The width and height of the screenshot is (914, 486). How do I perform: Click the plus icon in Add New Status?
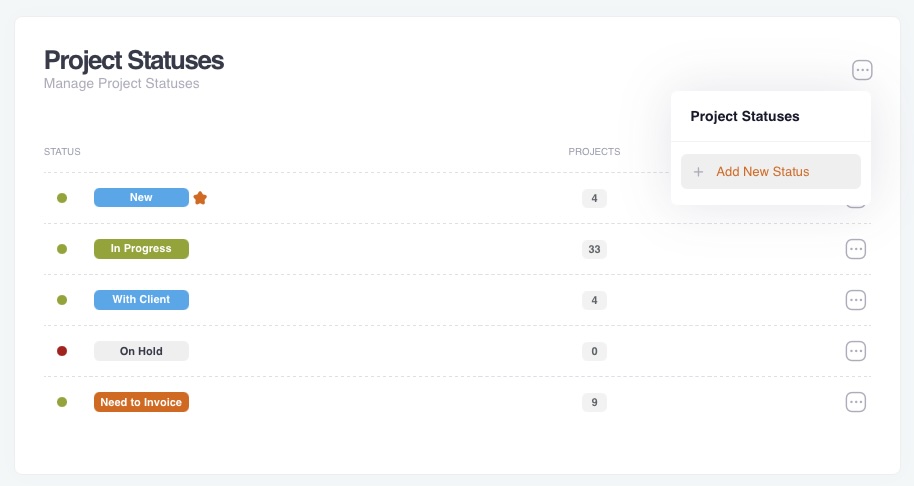click(x=698, y=172)
